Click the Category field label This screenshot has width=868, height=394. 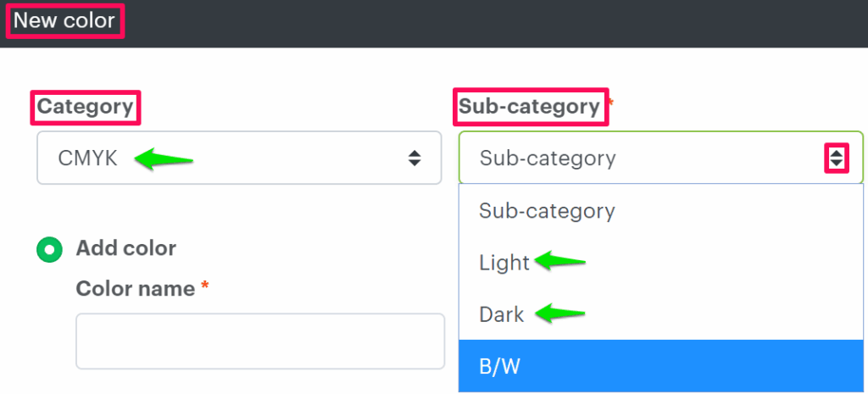click(x=86, y=107)
